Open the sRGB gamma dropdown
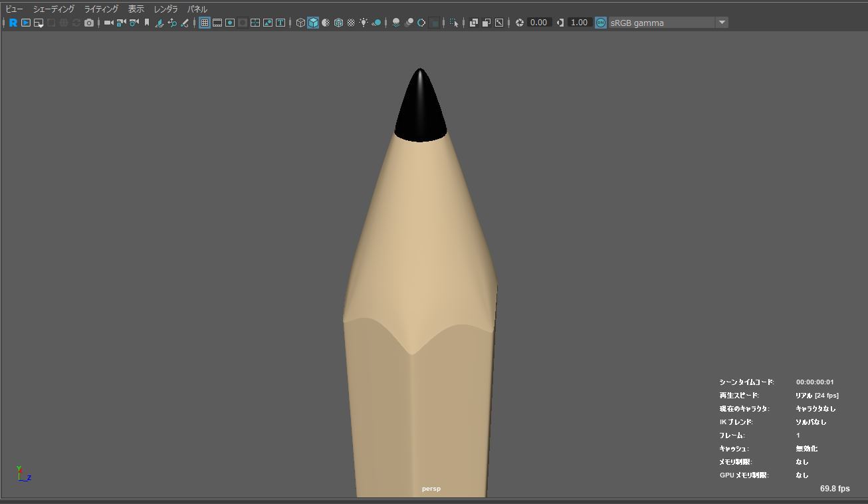 pyautogui.click(x=661, y=23)
